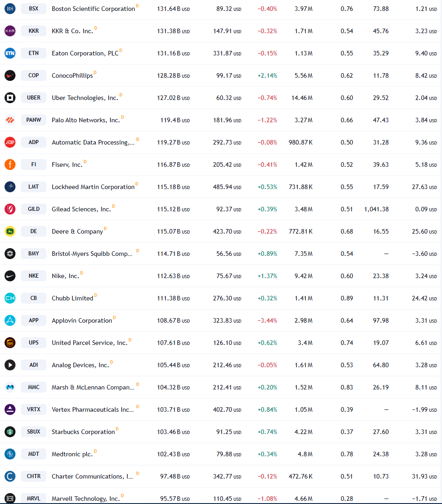Click Charter EPS 31.93 USD
The height and width of the screenshot is (504, 442).
424,476
